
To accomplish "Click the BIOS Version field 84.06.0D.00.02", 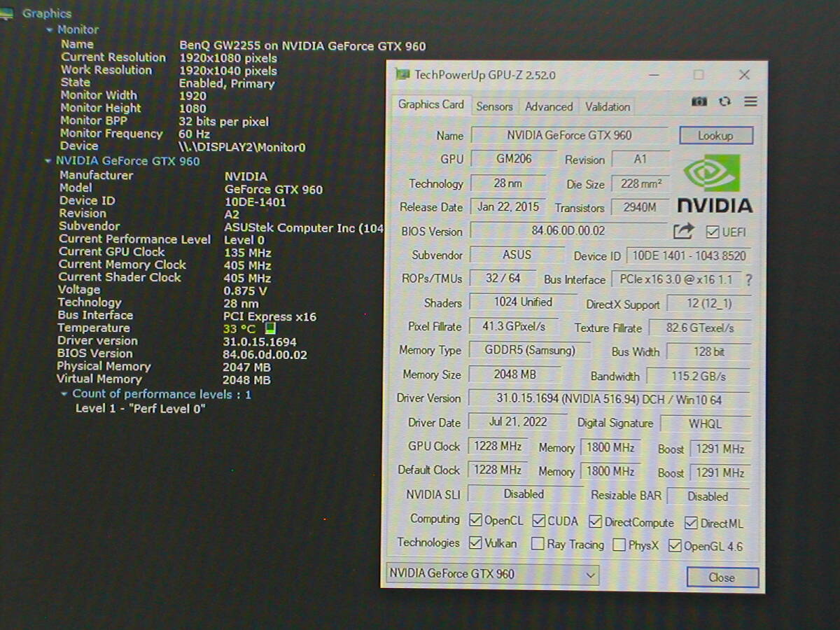I will click(x=568, y=230).
